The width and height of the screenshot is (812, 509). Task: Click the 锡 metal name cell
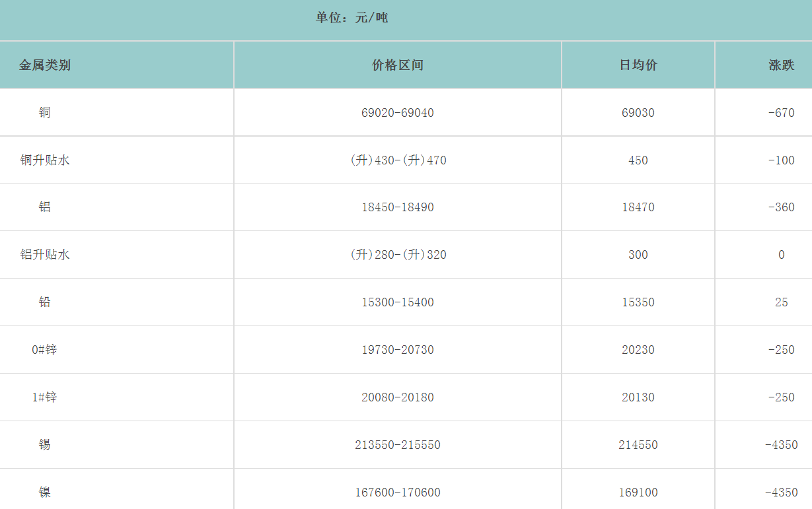click(x=44, y=445)
